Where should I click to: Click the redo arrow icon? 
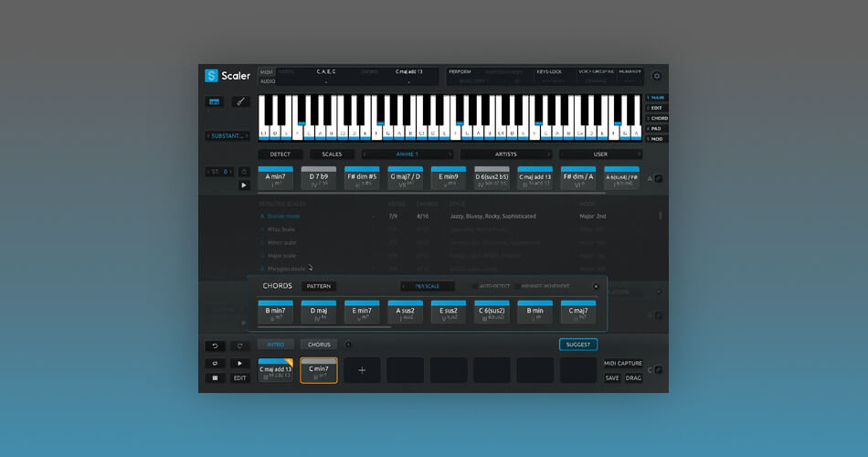[239, 345]
